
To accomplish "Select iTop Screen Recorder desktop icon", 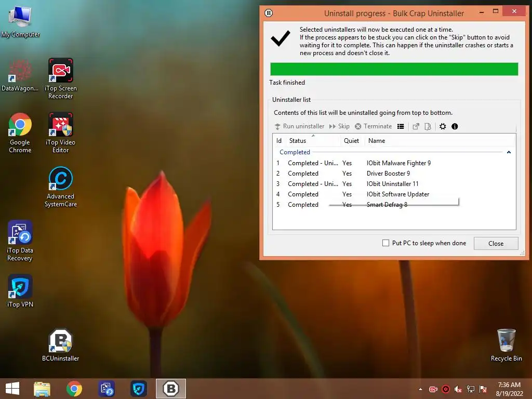I will pos(60,79).
